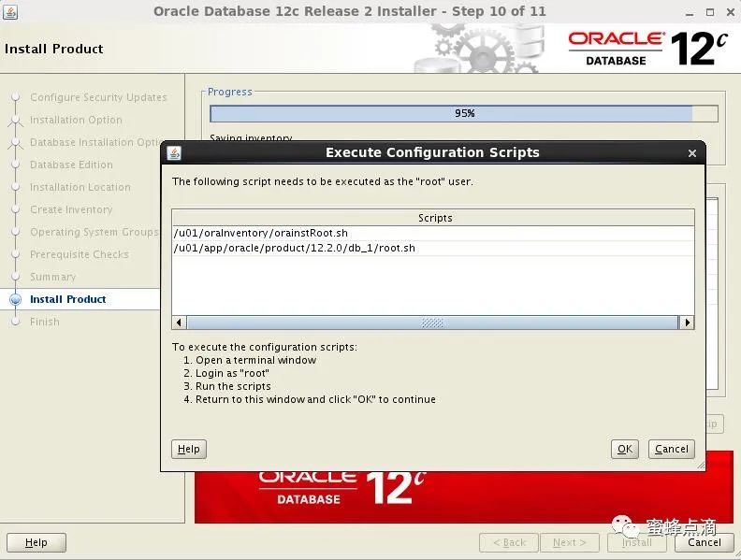This screenshot has width=741, height=560.
Task: Select Install Product step in sidebar
Action: pos(68,299)
